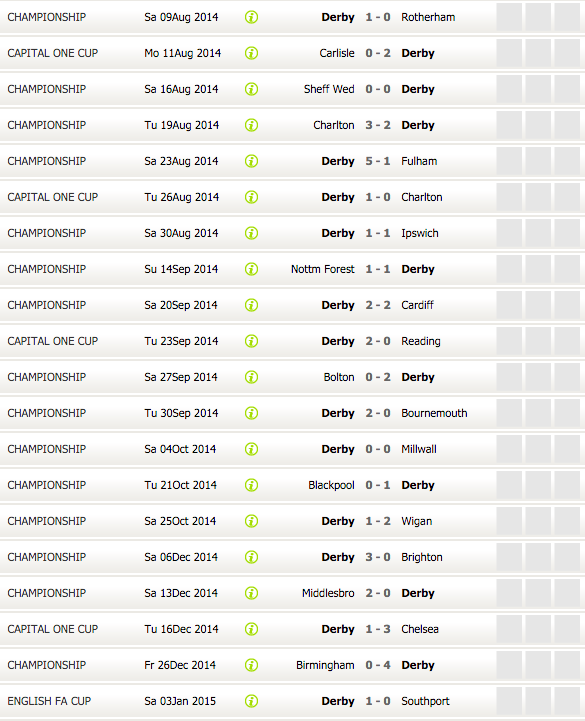Select the Rotherham team name
The width and height of the screenshot is (585, 721).
[x=428, y=17]
